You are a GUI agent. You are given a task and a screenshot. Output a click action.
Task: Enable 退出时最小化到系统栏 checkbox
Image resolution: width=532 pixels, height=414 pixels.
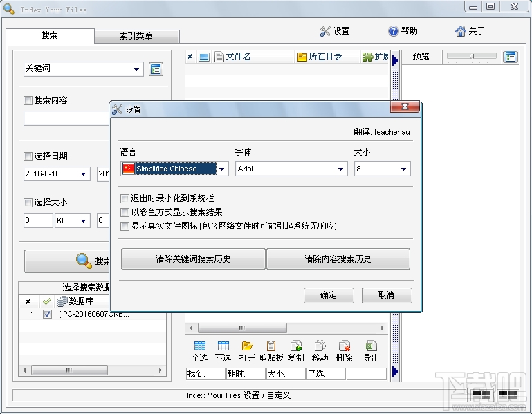point(125,198)
